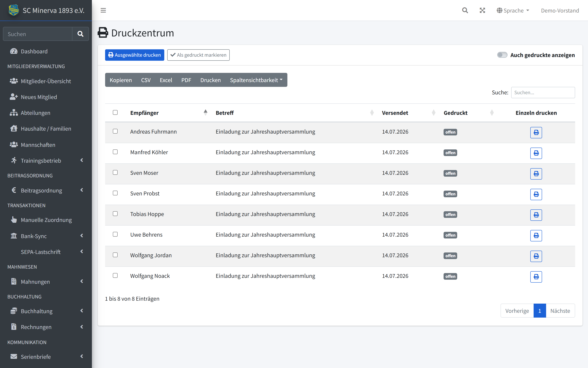Focus the table Suche input field

[x=543, y=93]
